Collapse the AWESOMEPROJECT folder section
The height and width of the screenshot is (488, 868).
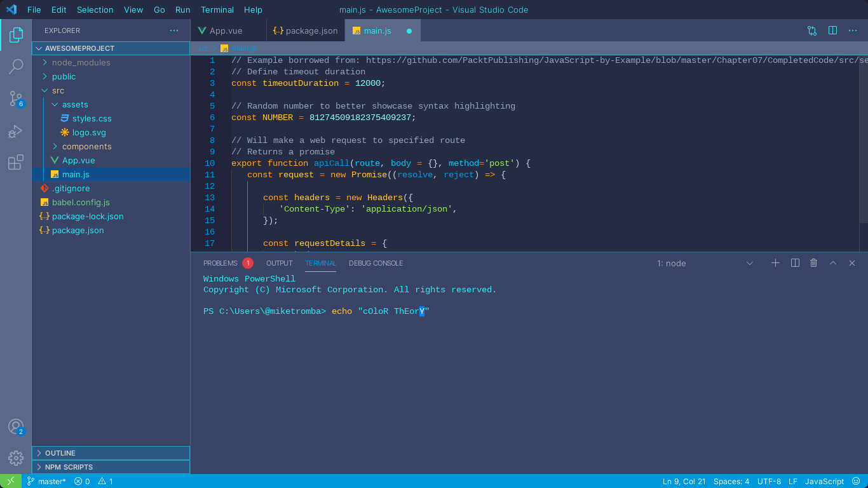click(x=111, y=48)
